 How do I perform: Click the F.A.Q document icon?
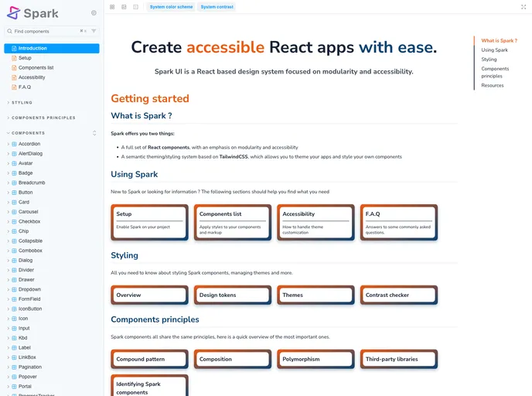(14, 87)
